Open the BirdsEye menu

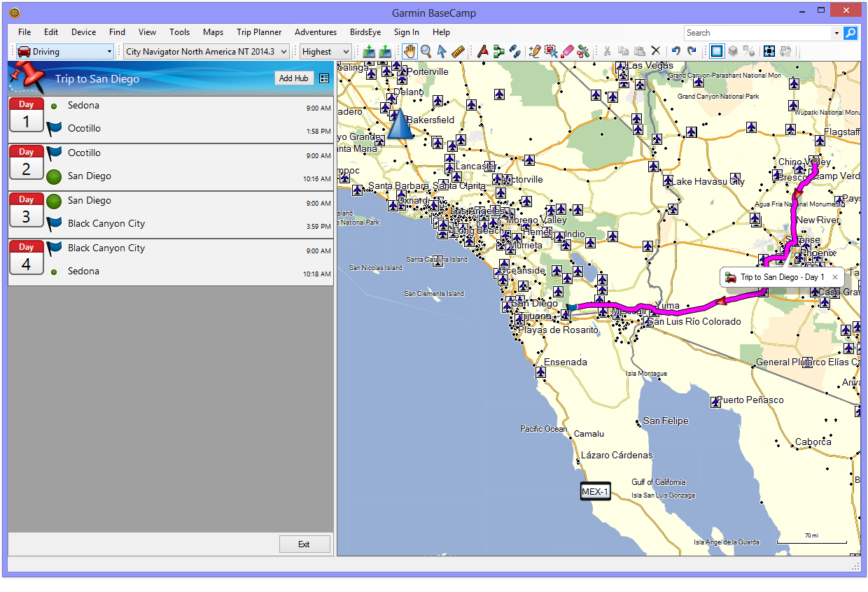pos(365,32)
